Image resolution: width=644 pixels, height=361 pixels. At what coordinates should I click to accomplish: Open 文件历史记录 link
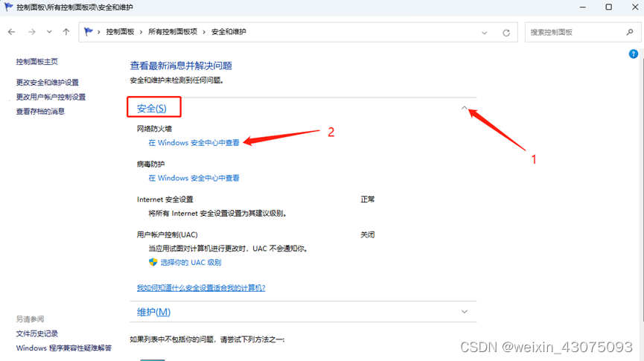(37, 333)
